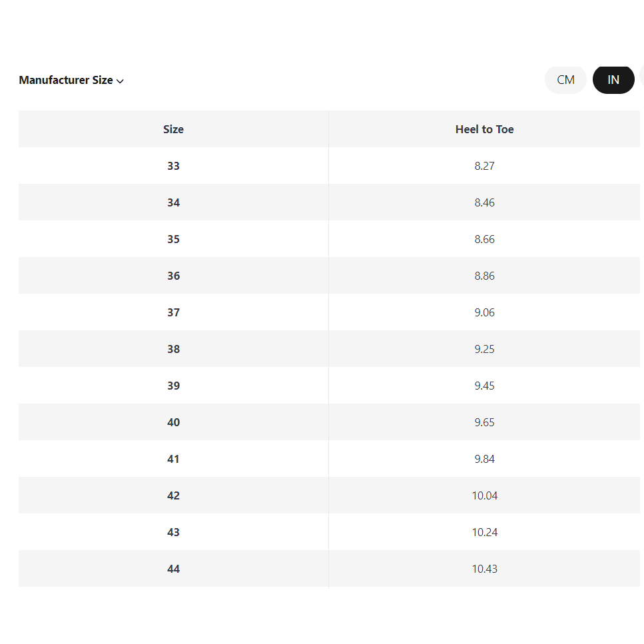Click size 35 in the Size column
The image size is (644, 644).
(173, 239)
